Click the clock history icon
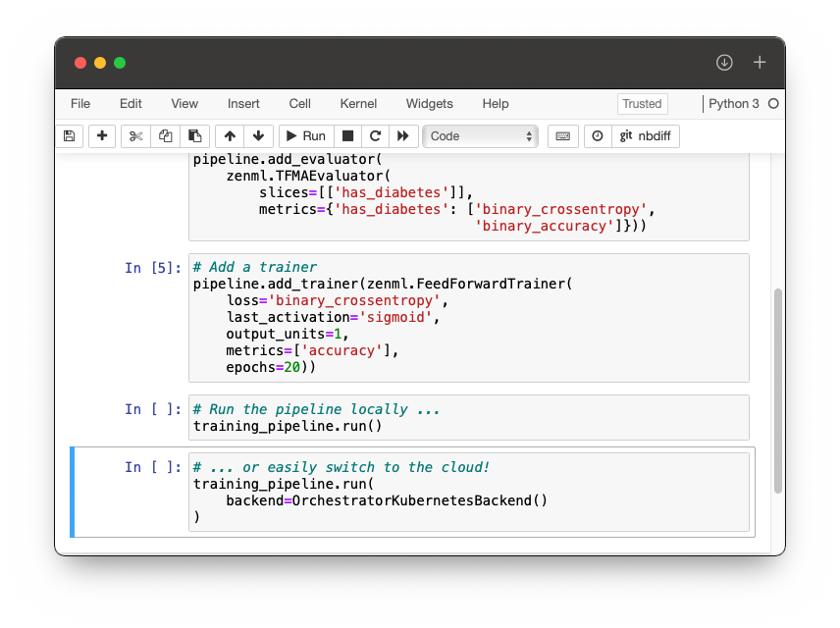Viewport: 840px width, 628px height. (x=598, y=136)
